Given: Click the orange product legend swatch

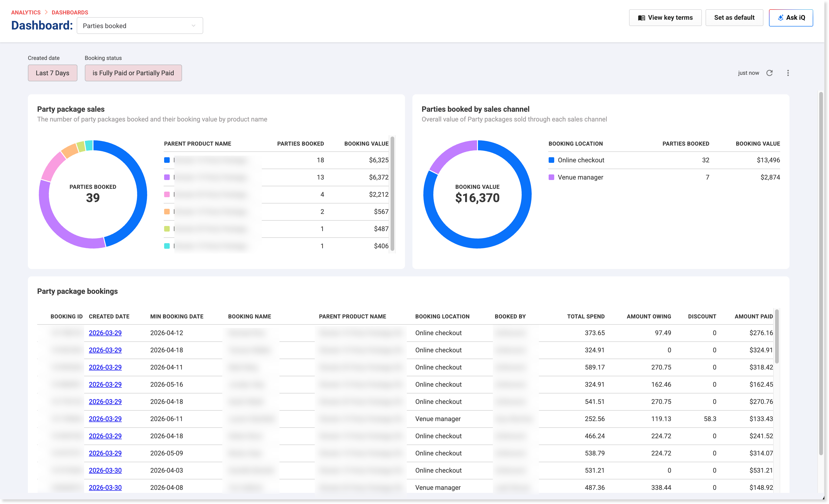Looking at the screenshot, I should 167,212.
